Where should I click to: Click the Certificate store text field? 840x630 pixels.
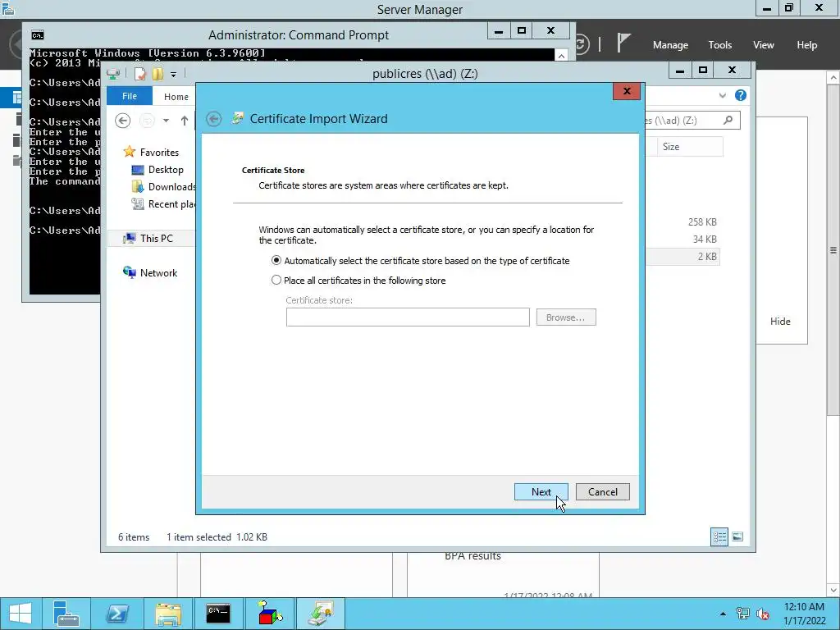[x=407, y=317]
